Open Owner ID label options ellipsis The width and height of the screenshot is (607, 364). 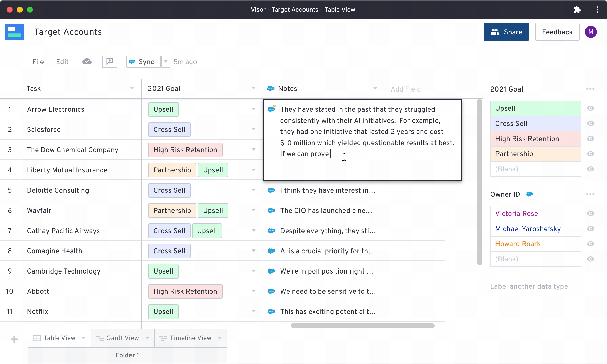click(x=590, y=194)
